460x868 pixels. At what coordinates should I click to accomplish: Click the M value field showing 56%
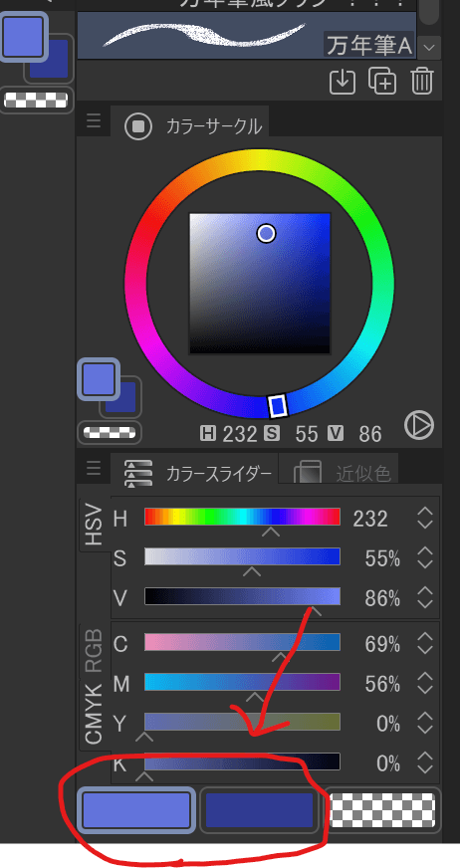pyautogui.click(x=382, y=684)
